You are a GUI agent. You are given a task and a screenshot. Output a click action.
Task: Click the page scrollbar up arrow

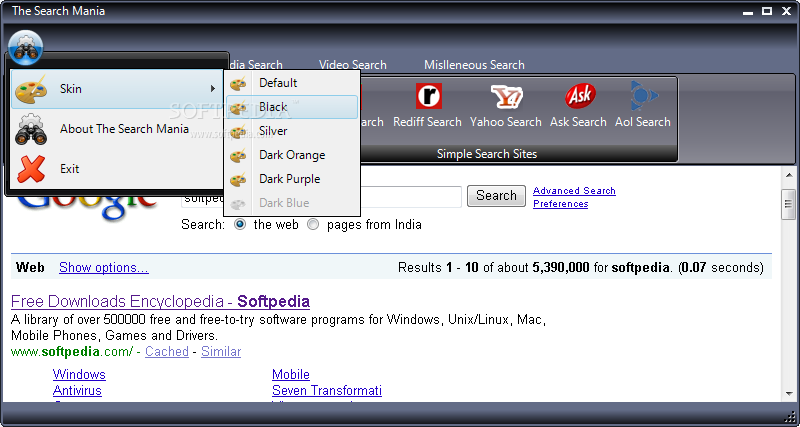(789, 175)
